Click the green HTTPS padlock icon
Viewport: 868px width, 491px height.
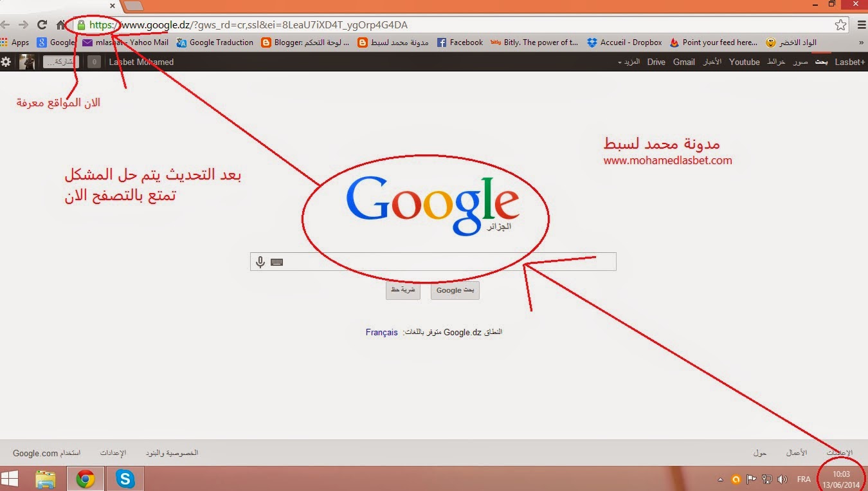(x=81, y=25)
